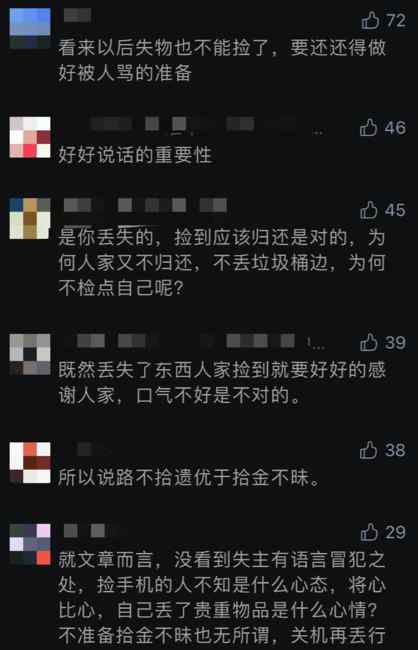Open the pink-red pixelated avatar profile
The height and width of the screenshot is (650, 418).
(30, 137)
